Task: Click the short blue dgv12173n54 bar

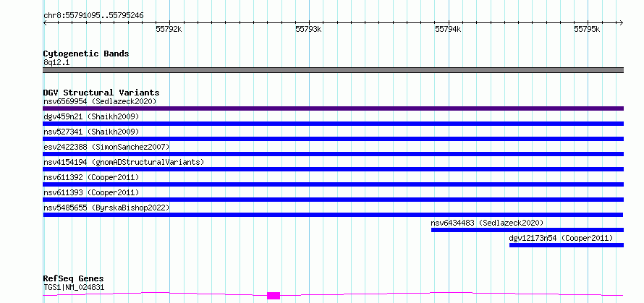Action: [x=567, y=245]
